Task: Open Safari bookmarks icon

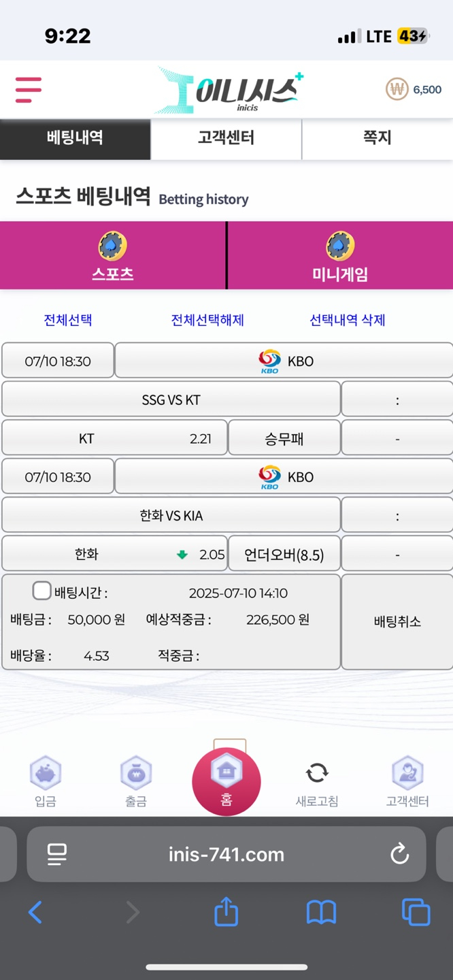Action: pyautogui.click(x=321, y=913)
